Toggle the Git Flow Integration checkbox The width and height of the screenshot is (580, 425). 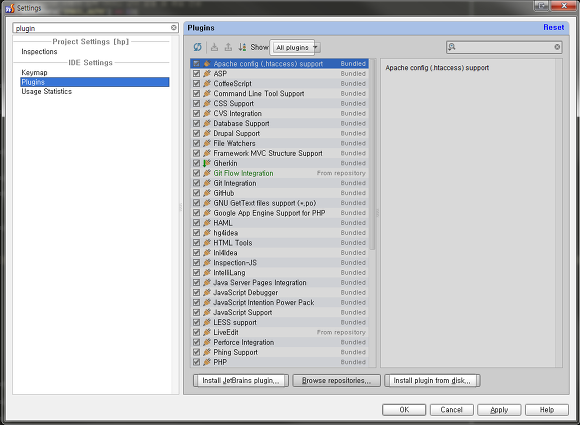[196, 173]
